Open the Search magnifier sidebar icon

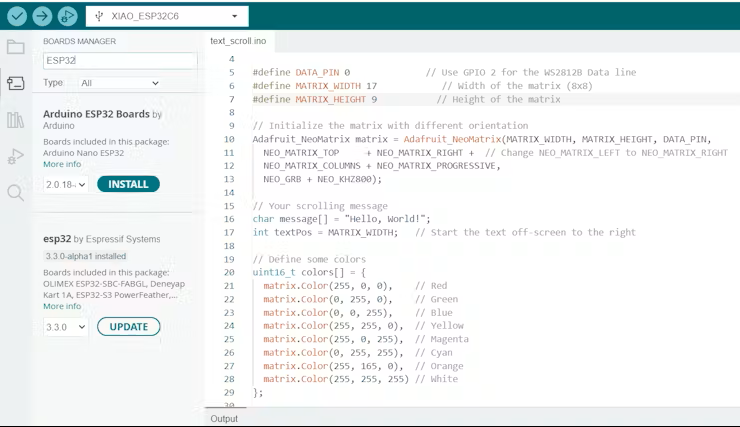(16, 193)
